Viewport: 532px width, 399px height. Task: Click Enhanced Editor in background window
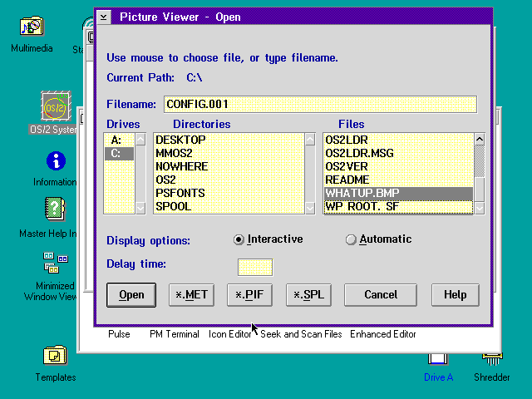point(383,334)
